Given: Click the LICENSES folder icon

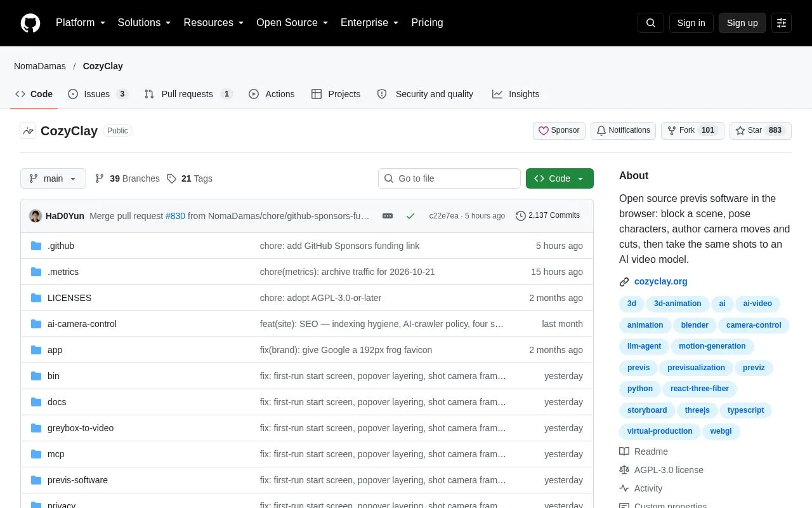Looking at the screenshot, I should [x=36, y=298].
